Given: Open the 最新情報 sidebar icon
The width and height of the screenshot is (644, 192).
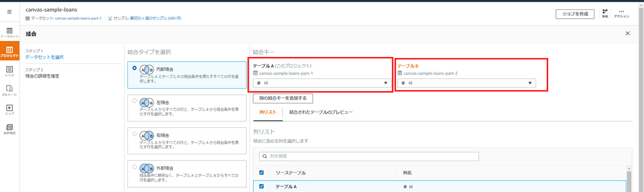Looking at the screenshot, I should [x=9, y=129].
